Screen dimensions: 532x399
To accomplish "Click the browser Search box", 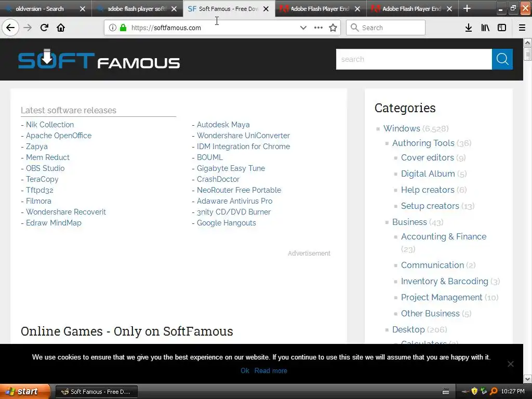I will 386,28.
